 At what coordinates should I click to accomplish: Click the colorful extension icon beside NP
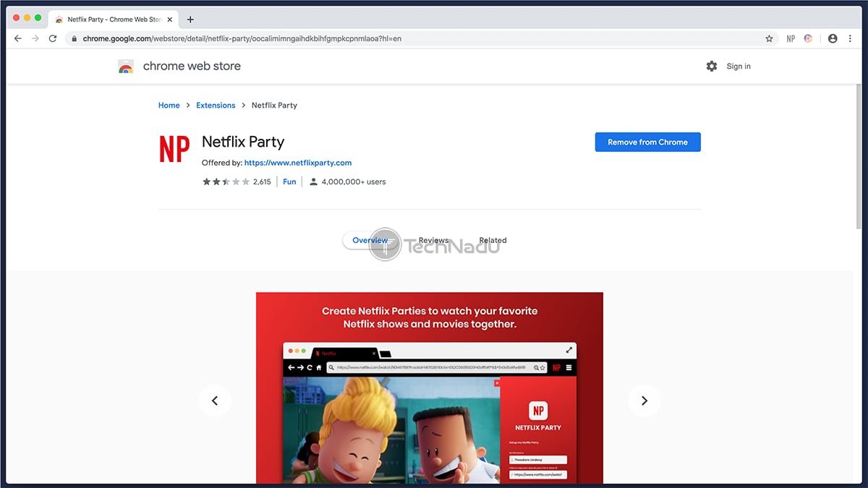(808, 38)
